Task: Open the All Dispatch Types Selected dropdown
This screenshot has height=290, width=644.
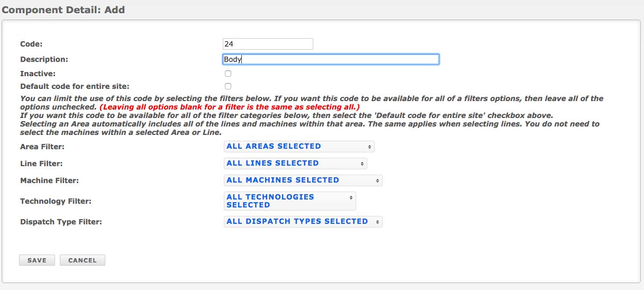Action: (x=303, y=222)
